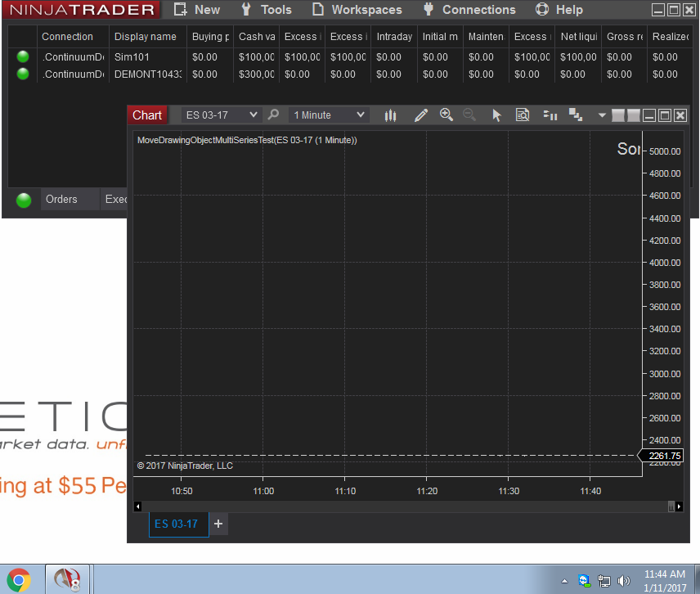700x594 pixels.
Task: Open the Help menu
Action: click(559, 9)
